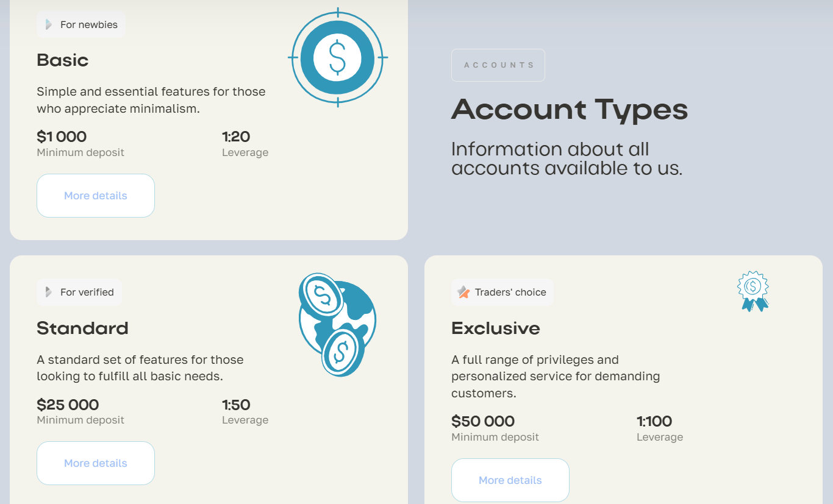Click the Basic account title

click(x=63, y=60)
